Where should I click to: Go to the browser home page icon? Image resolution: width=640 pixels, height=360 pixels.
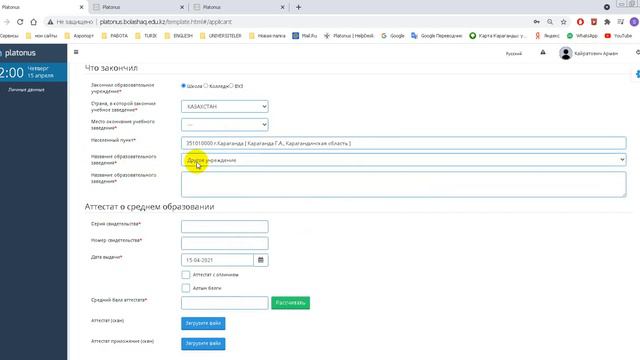[x=33, y=22]
